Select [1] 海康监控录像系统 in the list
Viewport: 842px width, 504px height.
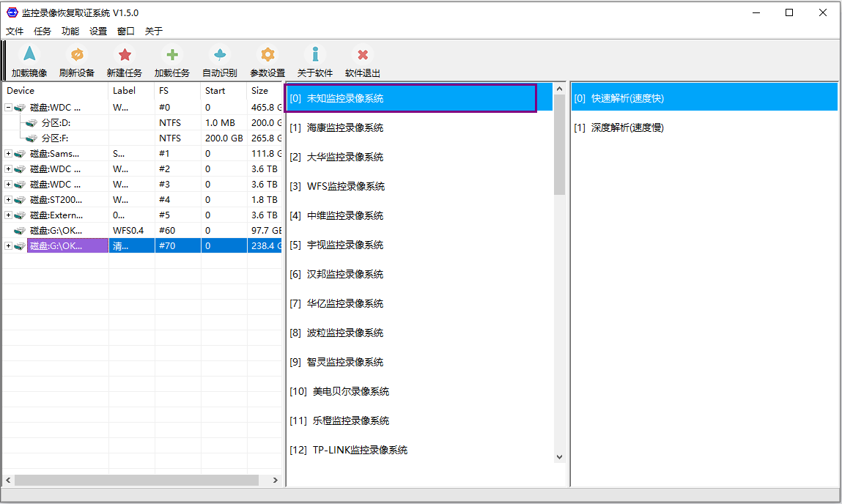pyautogui.click(x=344, y=128)
